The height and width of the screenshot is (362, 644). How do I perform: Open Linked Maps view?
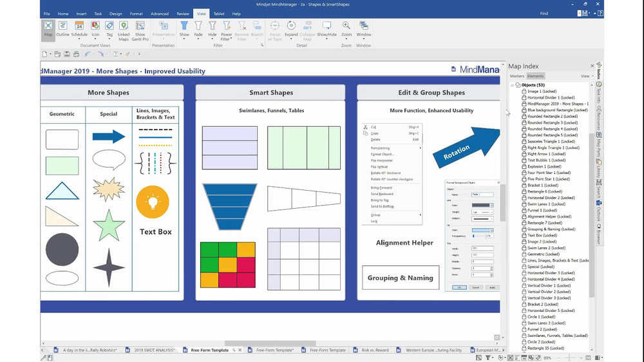pyautogui.click(x=124, y=31)
